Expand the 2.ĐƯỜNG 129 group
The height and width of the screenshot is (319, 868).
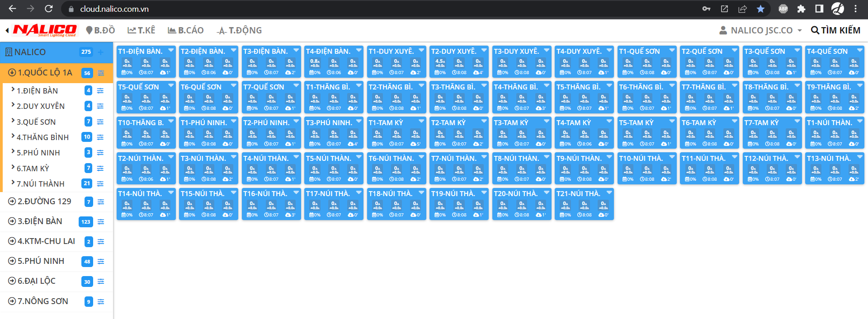(x=12, y=202)
